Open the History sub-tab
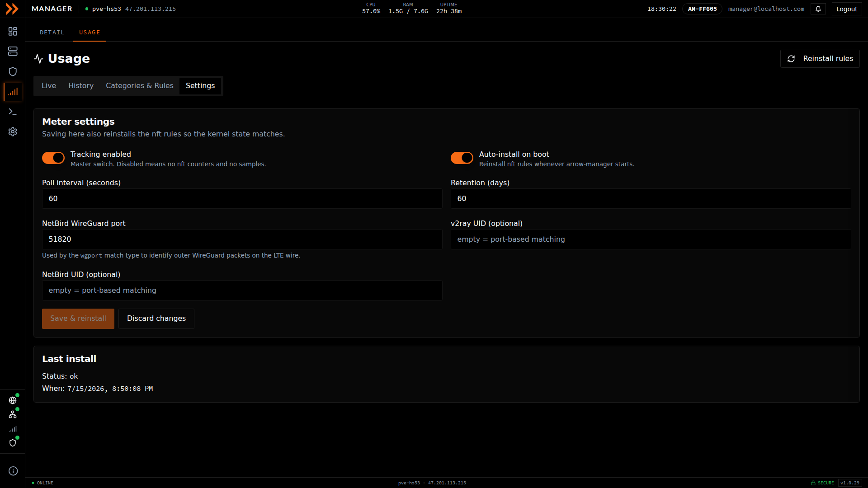Screen dimensions: 868x488 [x=81, y=86]
